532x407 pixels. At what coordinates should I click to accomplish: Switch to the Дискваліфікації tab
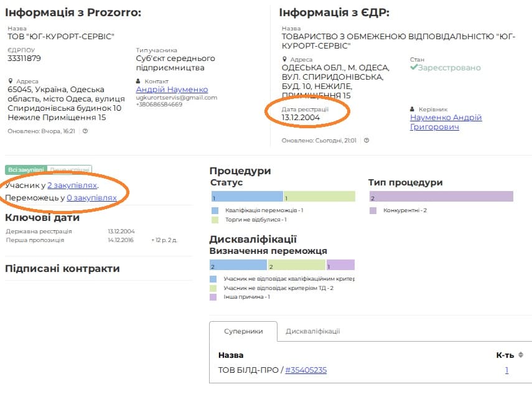pos(312,332)
